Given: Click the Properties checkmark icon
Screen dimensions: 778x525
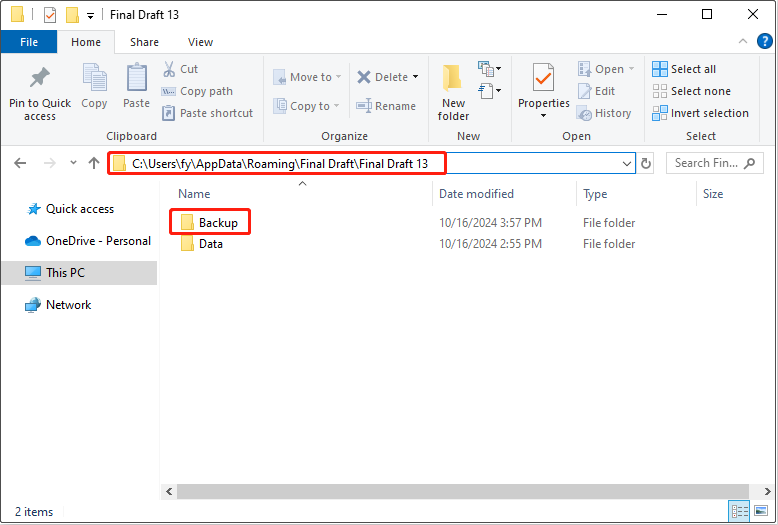Looking at the screenshot, I should click(543, 78).
